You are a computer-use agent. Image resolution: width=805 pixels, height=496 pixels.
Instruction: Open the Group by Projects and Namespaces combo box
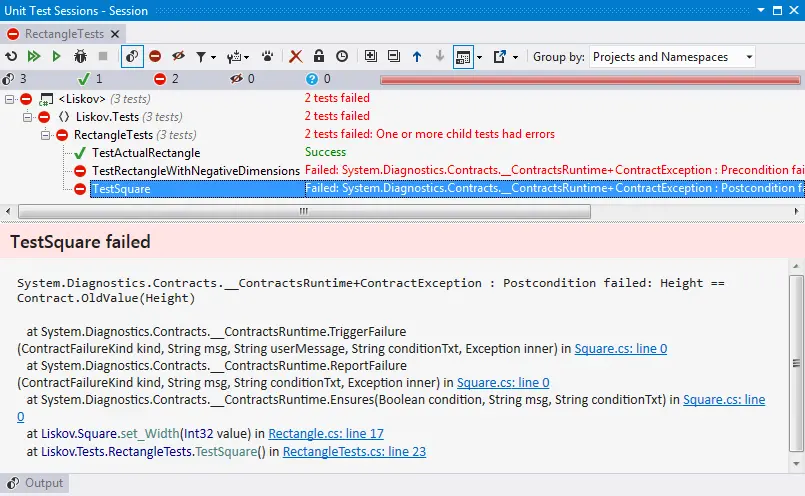pyautogui.click(x=673, y=57)
